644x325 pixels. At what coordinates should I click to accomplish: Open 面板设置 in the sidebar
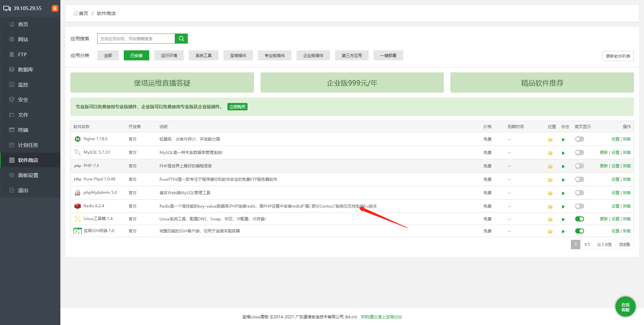[30, 175]
